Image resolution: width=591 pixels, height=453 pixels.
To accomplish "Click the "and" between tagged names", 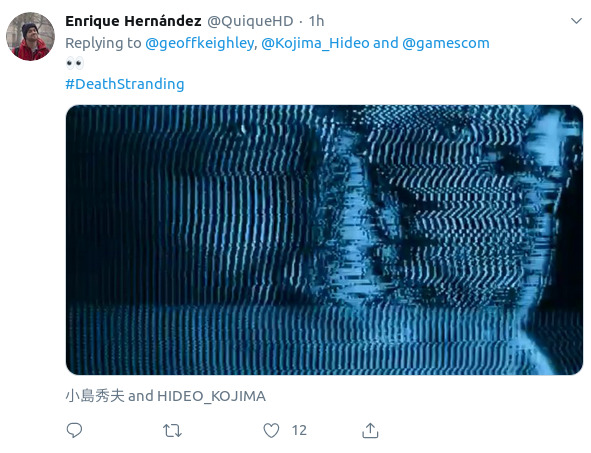I will tap(141, 396).
